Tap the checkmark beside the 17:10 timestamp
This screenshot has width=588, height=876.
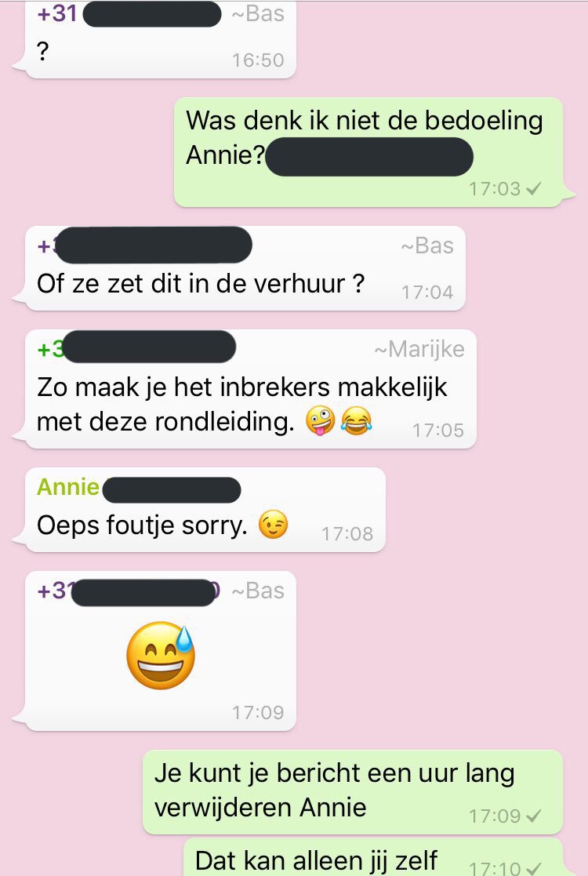534,867
